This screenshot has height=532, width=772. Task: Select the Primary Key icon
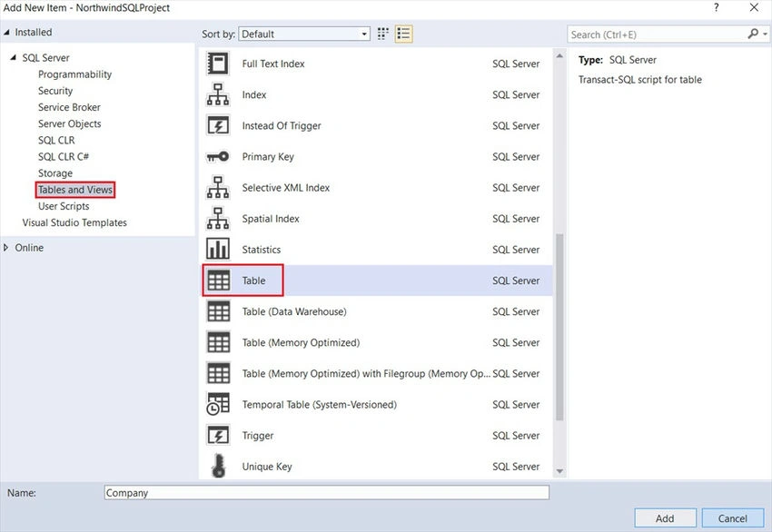[218, 156]
